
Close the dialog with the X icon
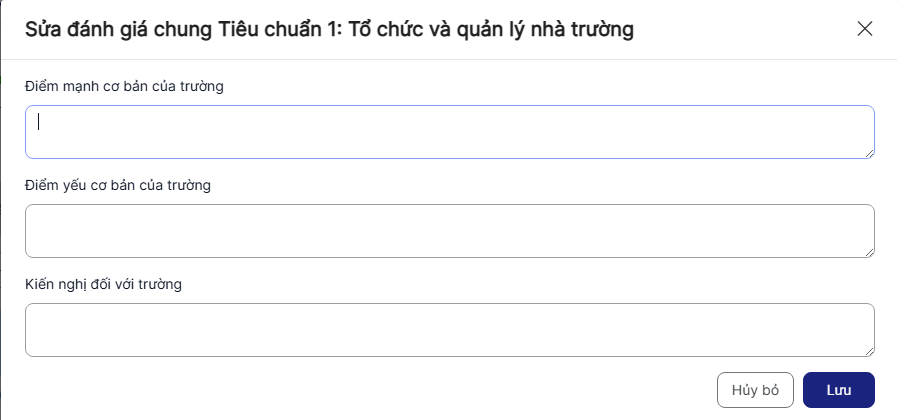pos(865,29)
